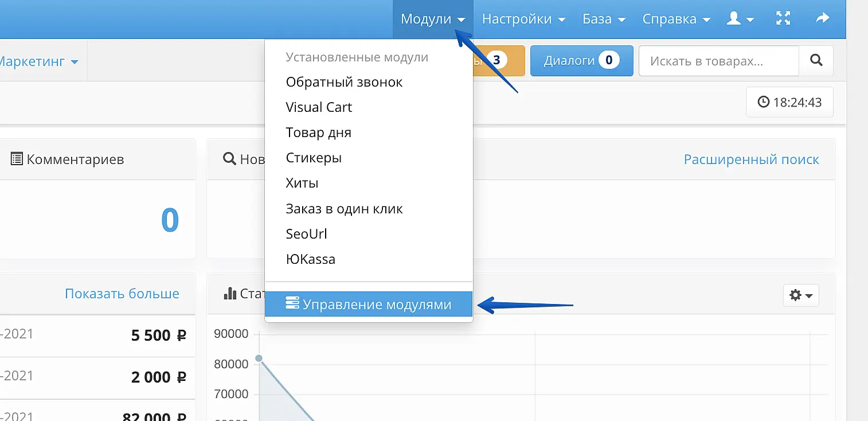Open the Visual Cart module
The height and width of the screenshot is (421, 868).
click(x=319, y=107)
